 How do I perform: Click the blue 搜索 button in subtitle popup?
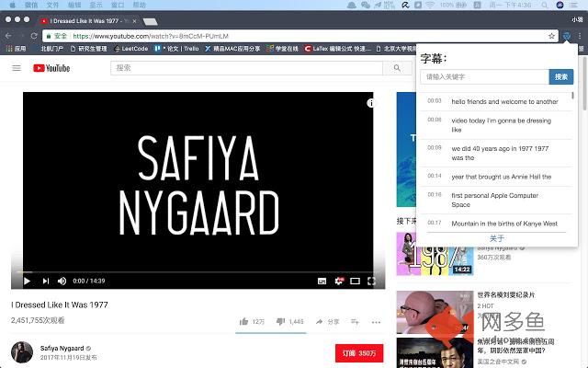pyautogui.click(x=561, y=76)
